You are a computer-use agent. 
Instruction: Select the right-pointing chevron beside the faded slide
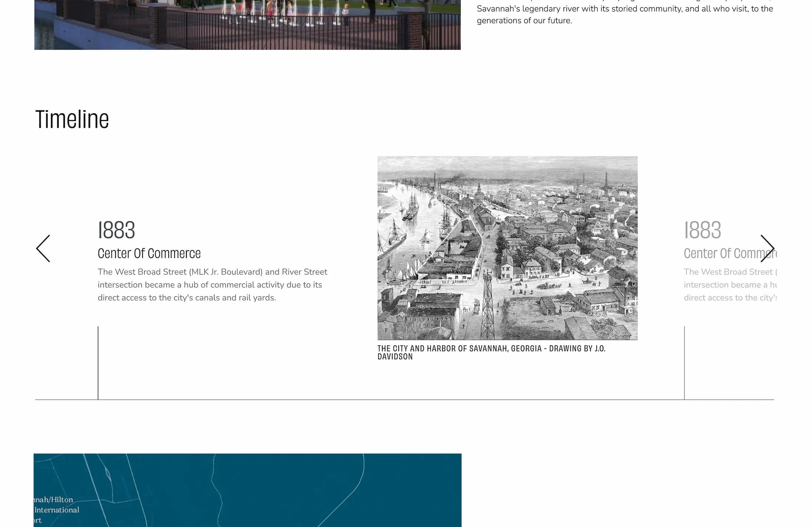point(768,248)
